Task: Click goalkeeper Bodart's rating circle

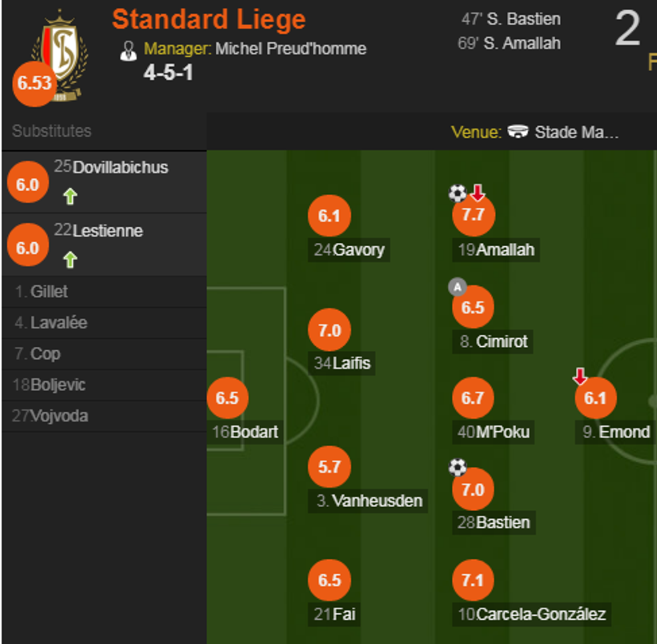Action: coord(227,398)
